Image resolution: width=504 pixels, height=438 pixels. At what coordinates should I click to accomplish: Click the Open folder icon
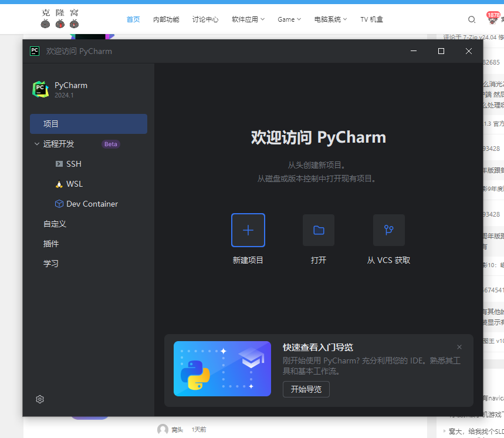click(318, 230)
